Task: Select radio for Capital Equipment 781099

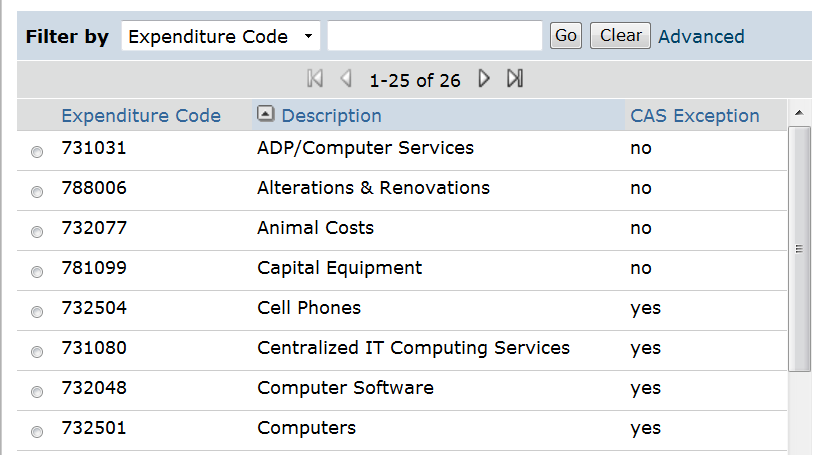Action: click(x=37, y=272)
